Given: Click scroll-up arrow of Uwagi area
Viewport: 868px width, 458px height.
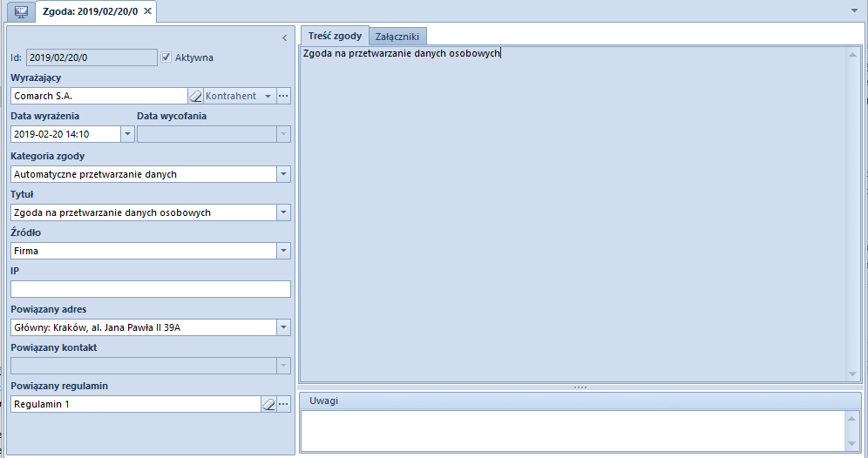Looking at the screenshot, I should (852, 418).
